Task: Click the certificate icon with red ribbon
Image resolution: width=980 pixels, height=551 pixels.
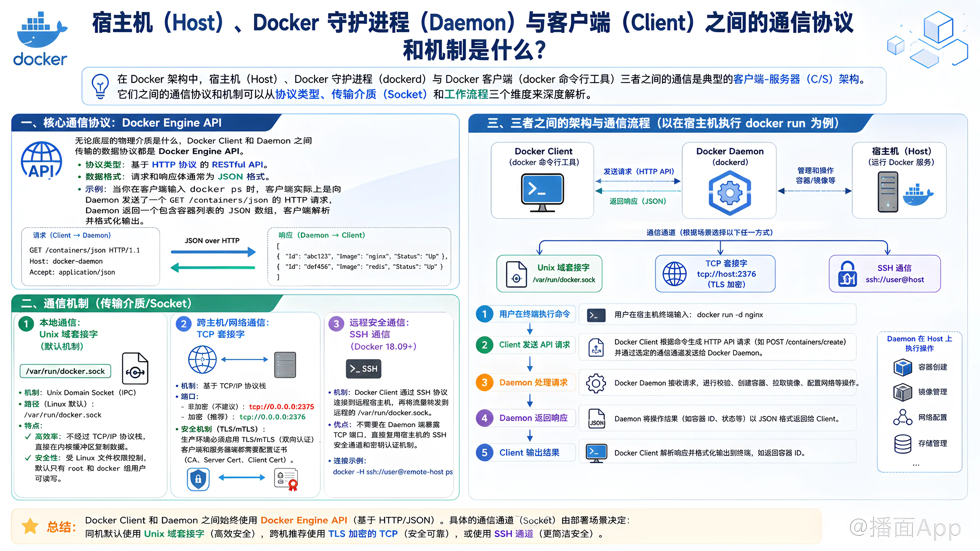Action: (286, 480)
